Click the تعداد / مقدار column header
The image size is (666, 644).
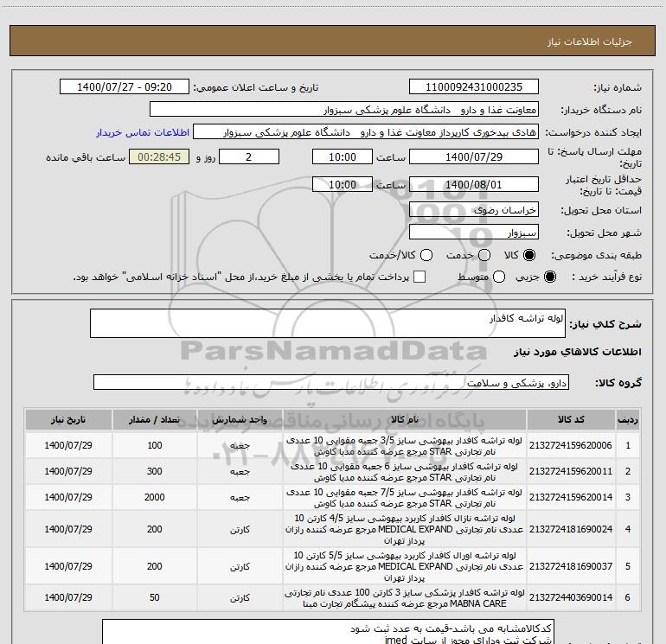pos(155,420)
